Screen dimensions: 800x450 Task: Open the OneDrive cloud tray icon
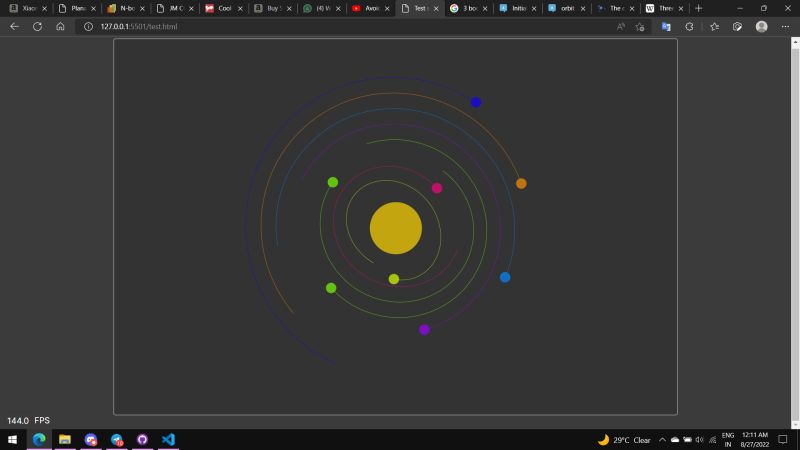(674, 440)
